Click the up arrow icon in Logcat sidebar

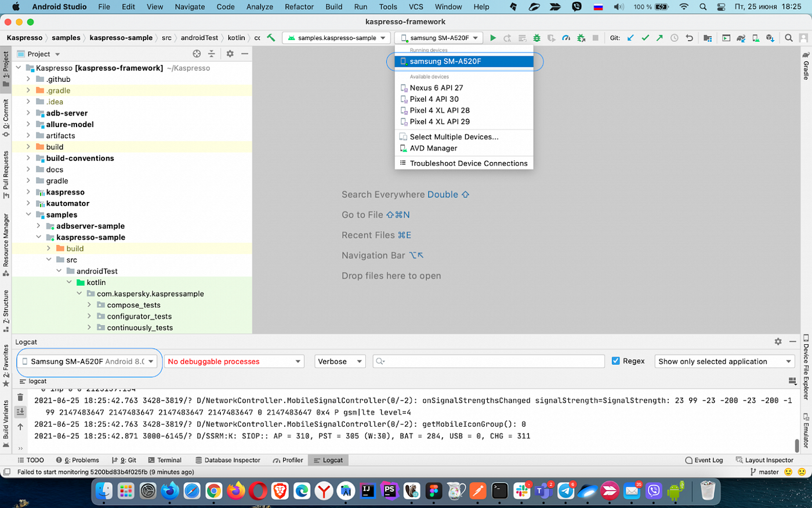(x=20, y=427)
